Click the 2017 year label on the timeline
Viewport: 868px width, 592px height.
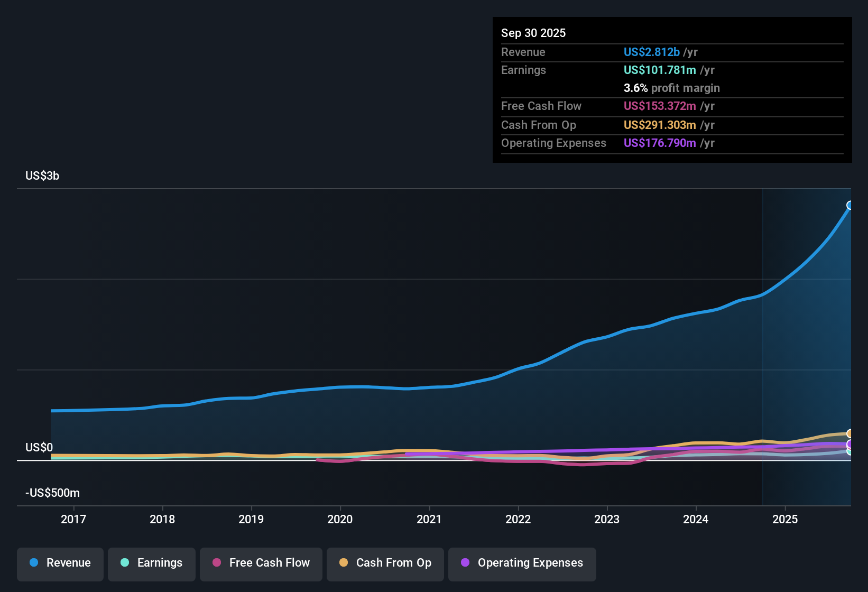pos(75,519)
